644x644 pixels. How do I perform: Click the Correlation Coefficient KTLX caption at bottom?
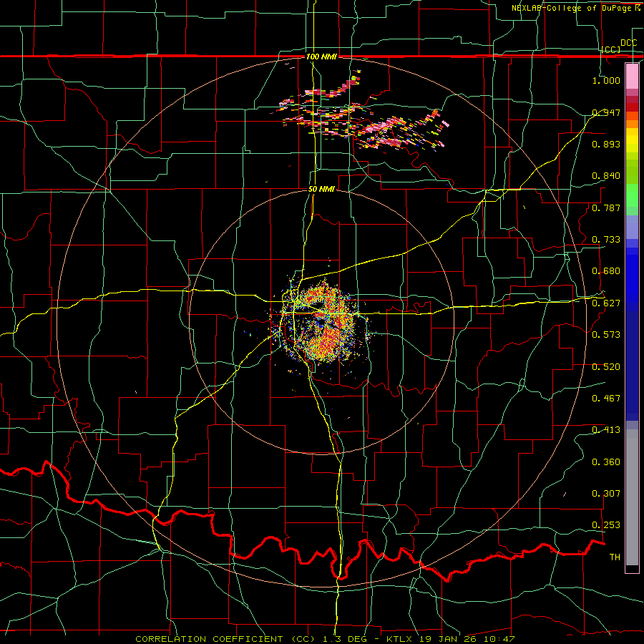coord(325,639)
